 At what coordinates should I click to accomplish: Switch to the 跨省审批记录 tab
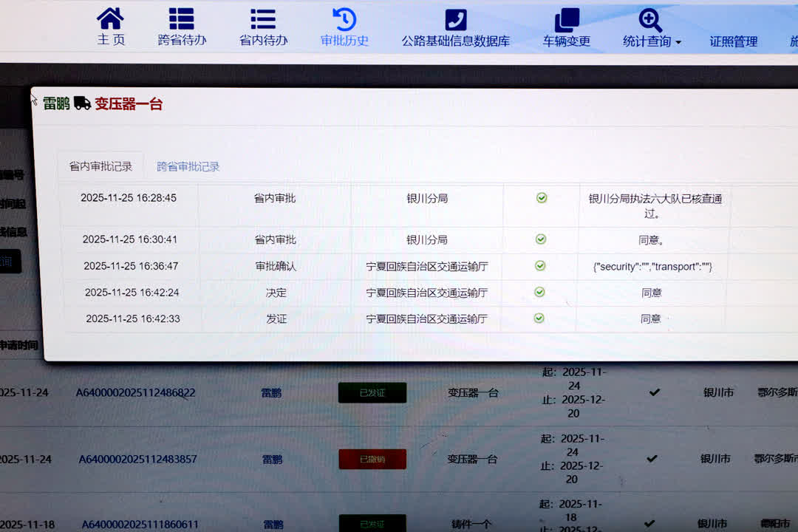(188, 167)
